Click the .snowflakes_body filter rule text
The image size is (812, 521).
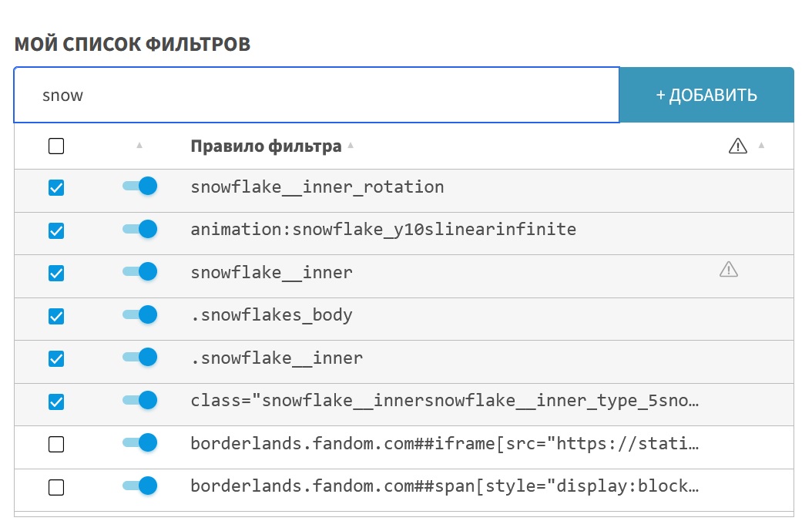pyautogui.click(x=271, y=315)
